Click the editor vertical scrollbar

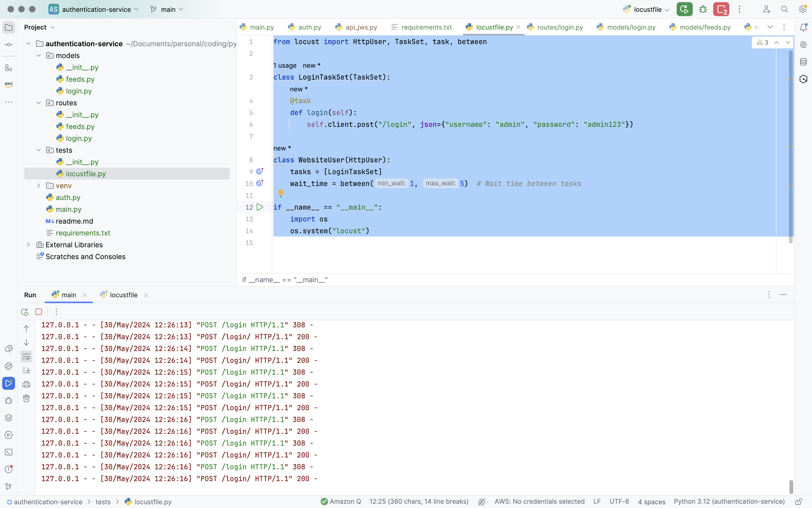click(791, 147)
